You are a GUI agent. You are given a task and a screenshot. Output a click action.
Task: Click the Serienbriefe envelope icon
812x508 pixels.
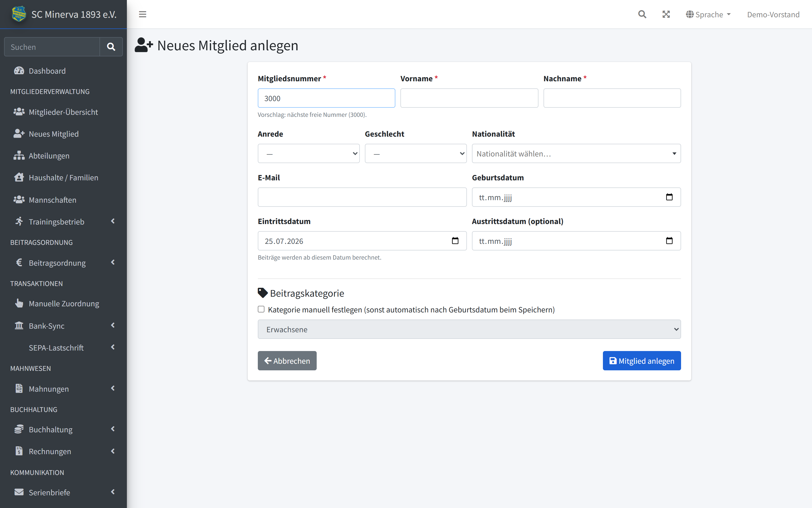point(19,492)
